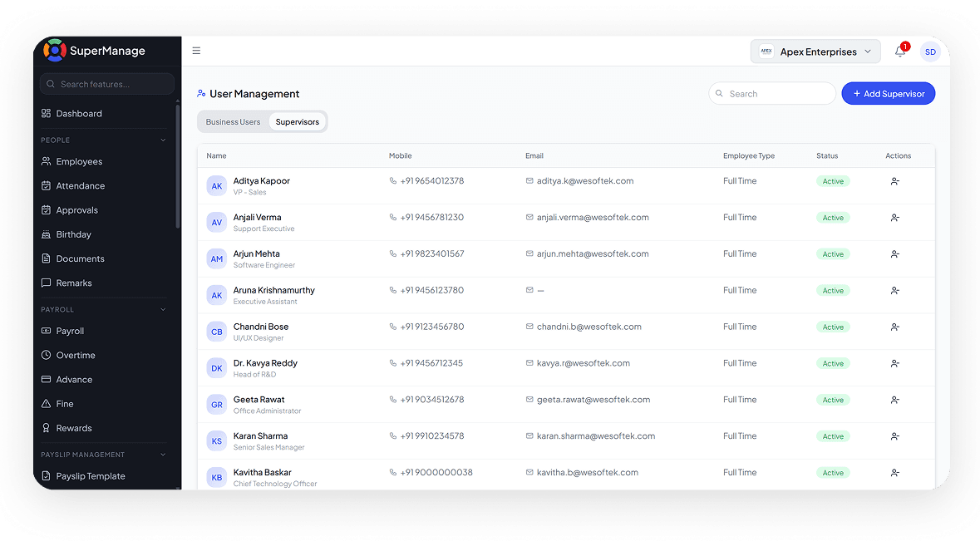Click the Add Supervisor button

(888, 94)
